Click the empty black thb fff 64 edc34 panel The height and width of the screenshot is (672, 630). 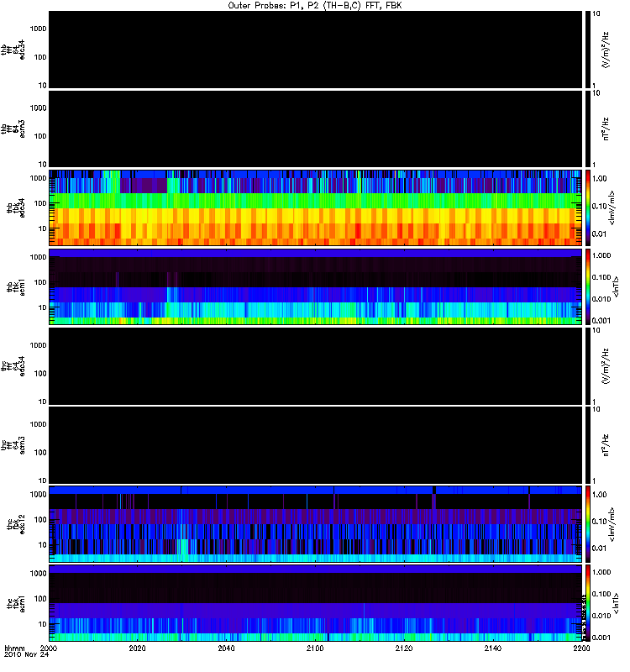coord(315,50)
